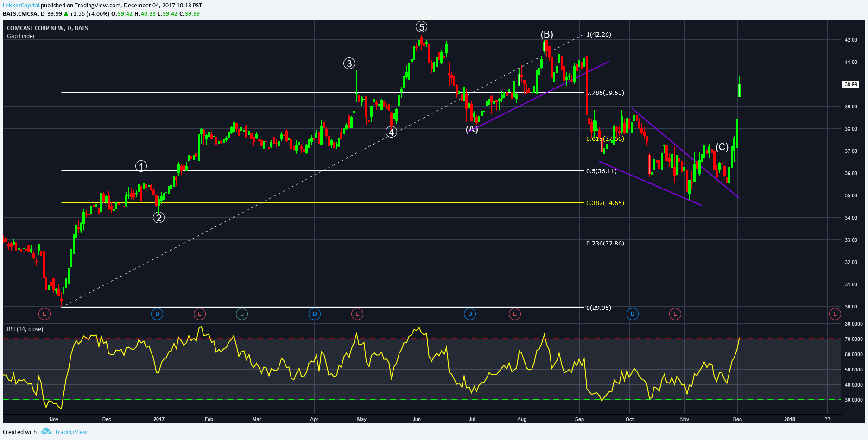The height and width of the screenshot is (440, 868).
Task: Click the 2017 label on time axis
Action: [x=158, y=419]
